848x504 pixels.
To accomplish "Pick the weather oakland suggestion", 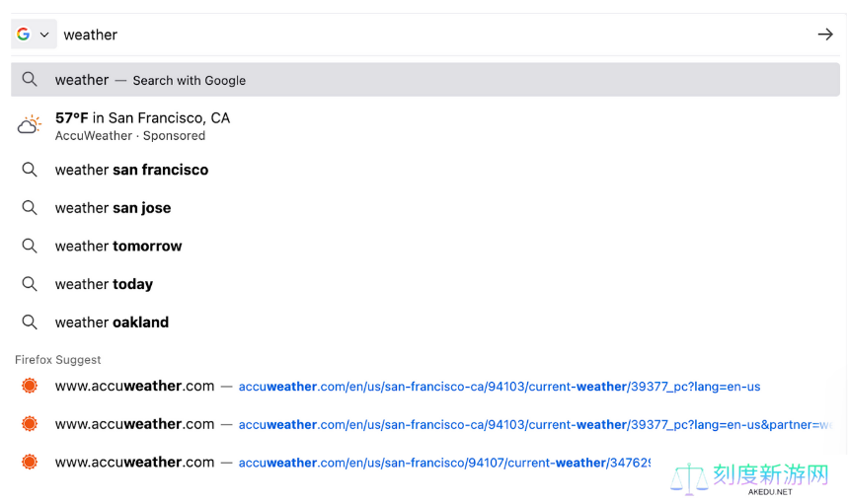I will click(425, 323).
